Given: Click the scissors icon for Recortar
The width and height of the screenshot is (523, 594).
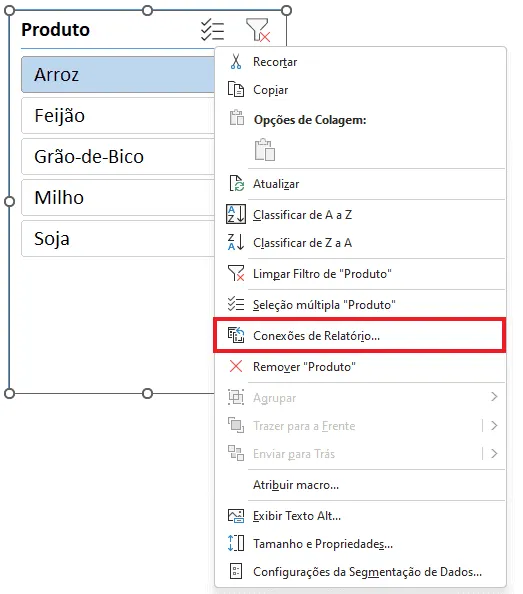Looking at the screenshot, I should [236, 62].
